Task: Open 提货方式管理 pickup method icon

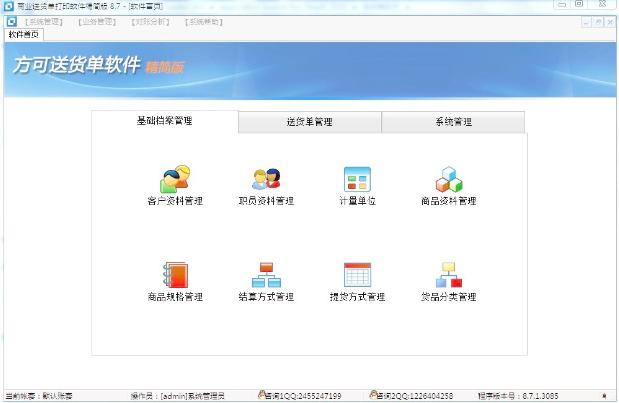Action: (357, 276)
